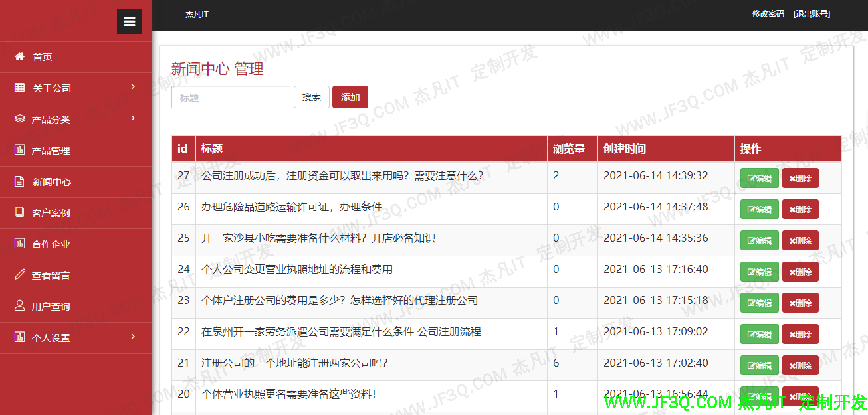Click the home icon beside 首页
868x415 pixels.
point(20,56)
